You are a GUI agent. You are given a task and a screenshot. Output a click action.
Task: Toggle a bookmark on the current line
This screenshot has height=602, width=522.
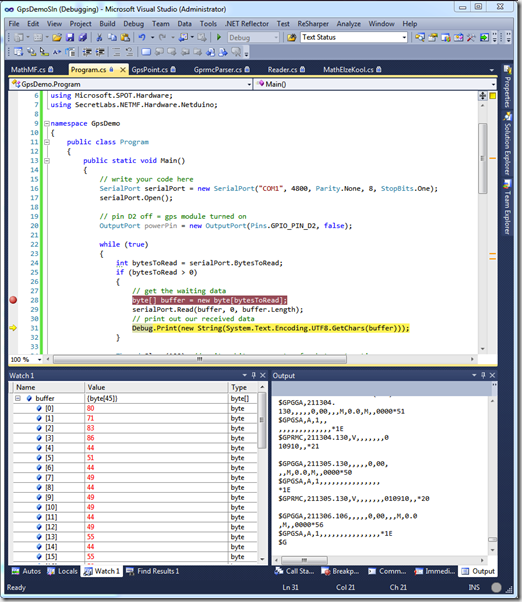click(x=146, y=52)
